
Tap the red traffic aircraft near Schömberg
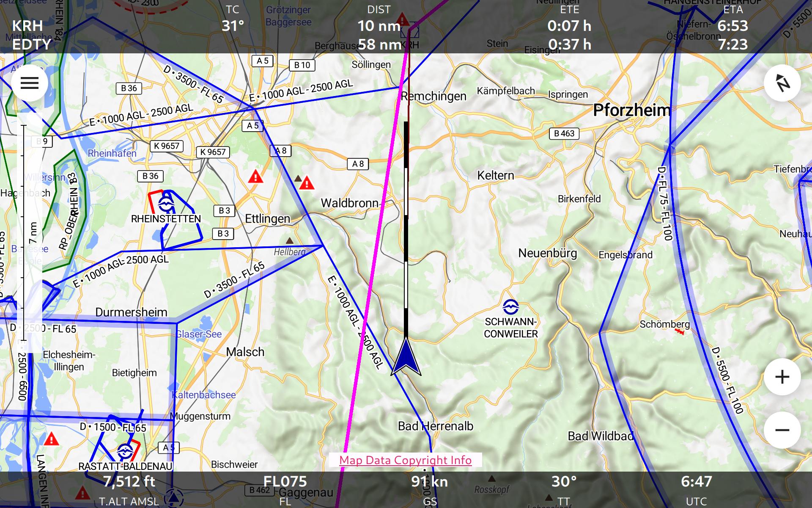(680, 332)
